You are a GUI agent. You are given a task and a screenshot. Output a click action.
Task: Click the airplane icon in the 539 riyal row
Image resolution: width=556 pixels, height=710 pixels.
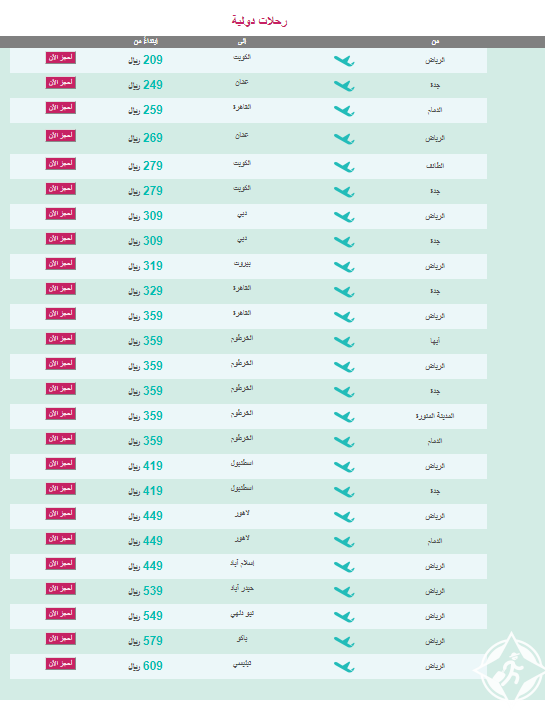[344, 592]
